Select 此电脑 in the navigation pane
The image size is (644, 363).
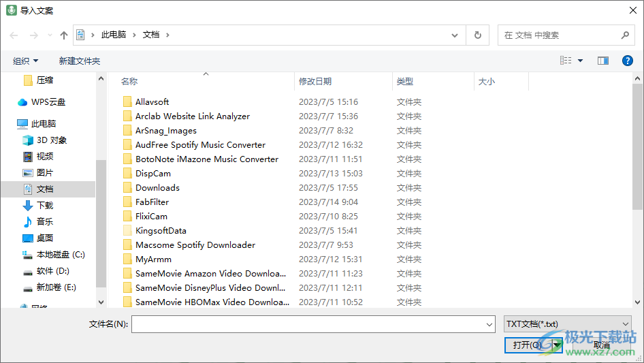coord(37,123)
